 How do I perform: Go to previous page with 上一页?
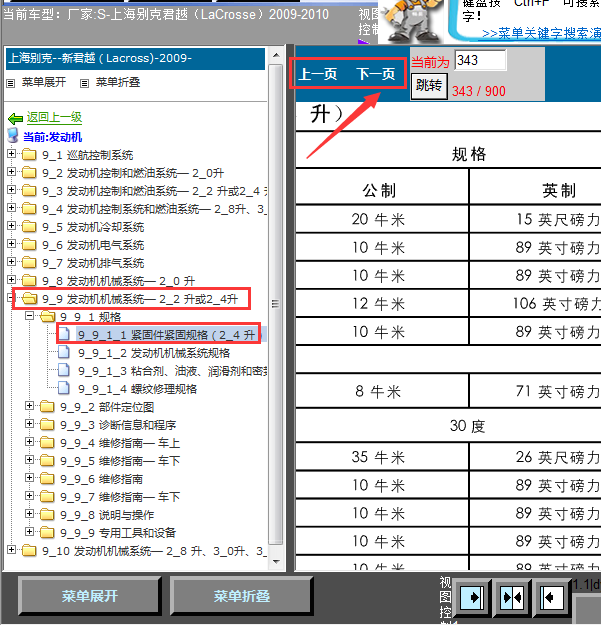pos(318,74)
